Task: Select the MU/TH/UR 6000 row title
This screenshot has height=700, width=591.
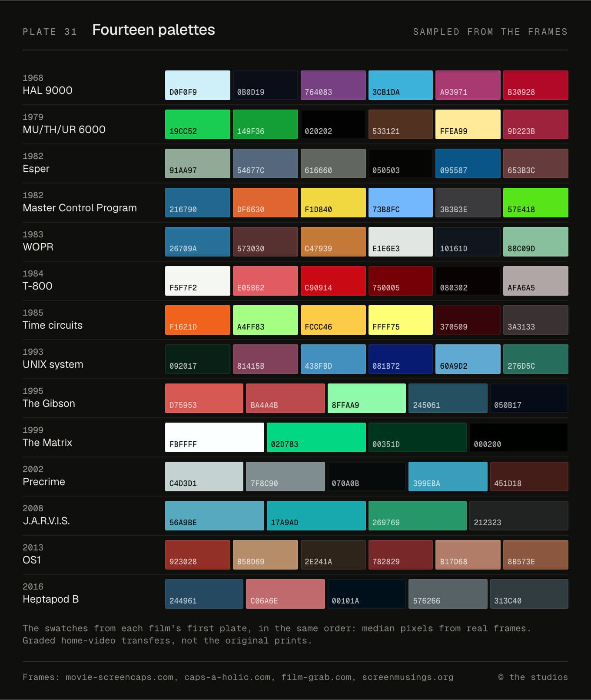Action: tap(64, 130)
